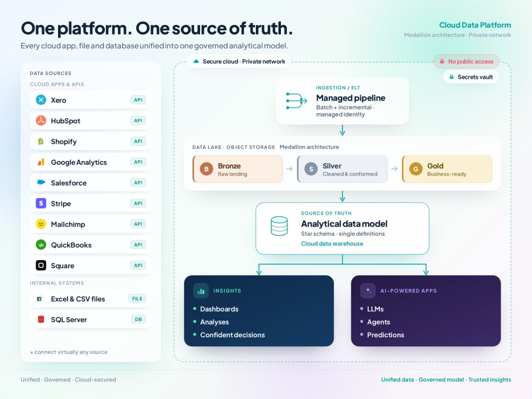Screen dimensions: 532x399
Task: Click the Star schema · single definitions text
Action: click(343, 234)
